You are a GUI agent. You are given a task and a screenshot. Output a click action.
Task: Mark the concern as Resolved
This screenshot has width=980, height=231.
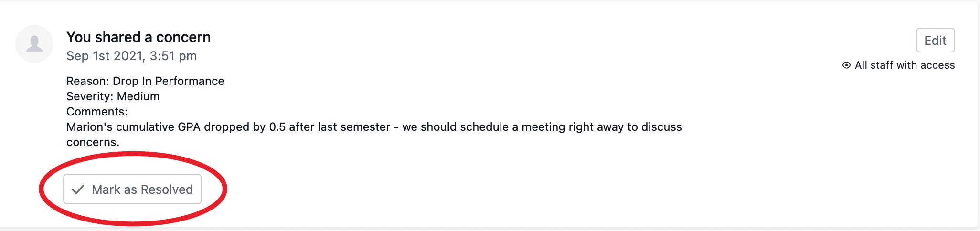click(132, 189)
